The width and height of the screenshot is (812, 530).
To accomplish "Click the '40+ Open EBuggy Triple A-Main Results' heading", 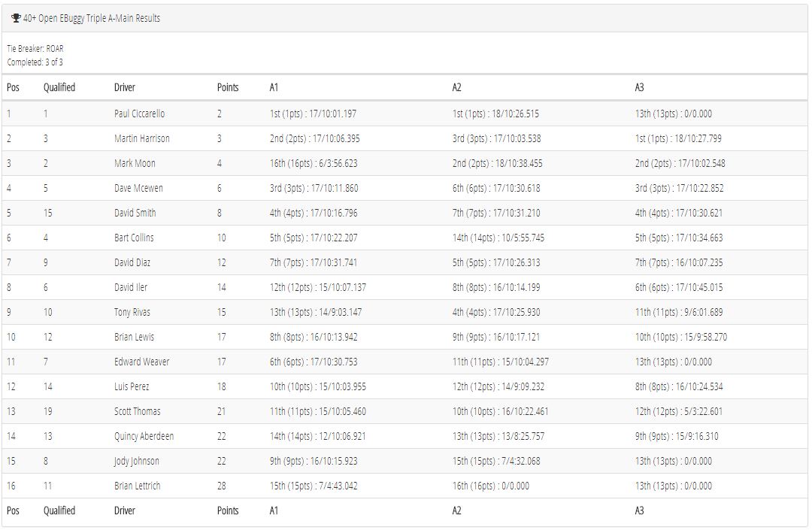I will (92, 18).
